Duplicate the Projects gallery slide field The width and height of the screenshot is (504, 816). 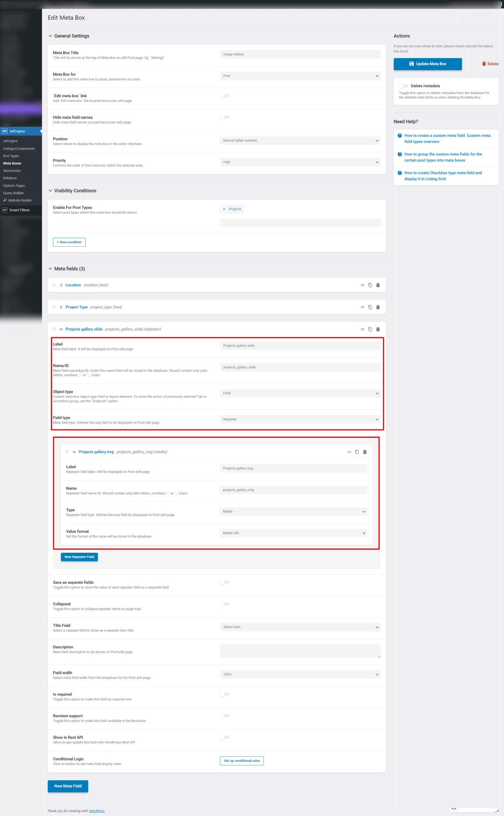(x=370, y=329)
